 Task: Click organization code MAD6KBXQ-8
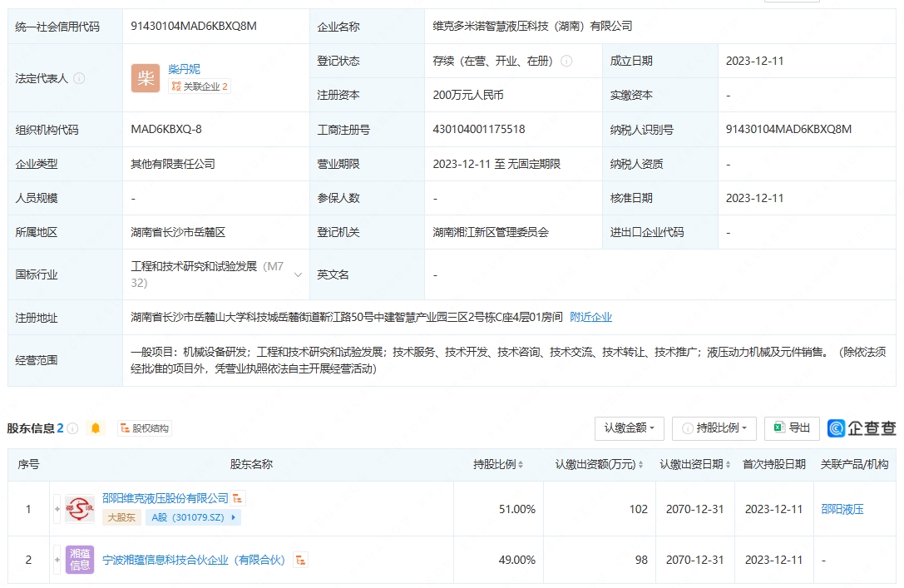pos(166,129)
